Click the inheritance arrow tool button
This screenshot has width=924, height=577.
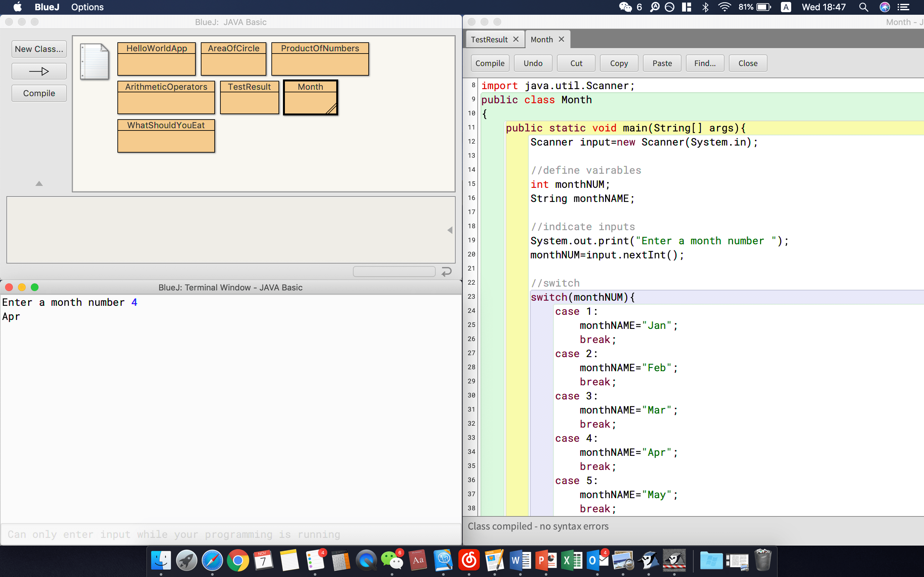tap(39, 71)
